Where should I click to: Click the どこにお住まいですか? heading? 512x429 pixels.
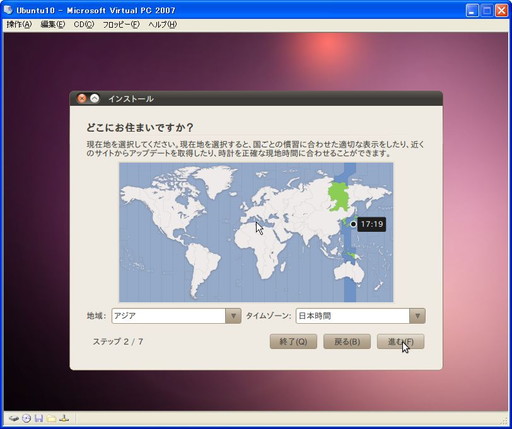click(140, 127)
